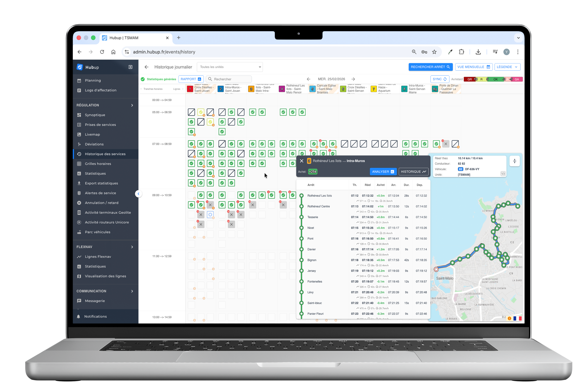This screenshot has width=588, height=392.
Task: Open the Toutes les unités dropdown
Action: click(230, 67)
